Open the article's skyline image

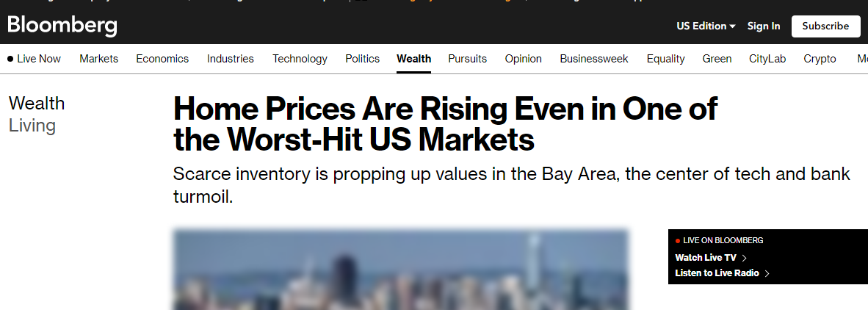click(x=401, y=270)
